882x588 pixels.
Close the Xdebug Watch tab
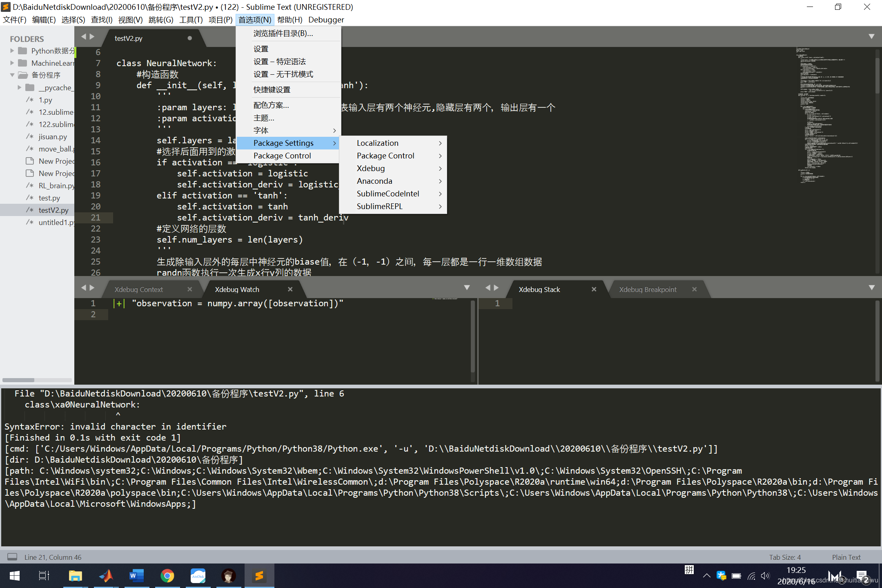pyautogui.click(x=290, y=289)
